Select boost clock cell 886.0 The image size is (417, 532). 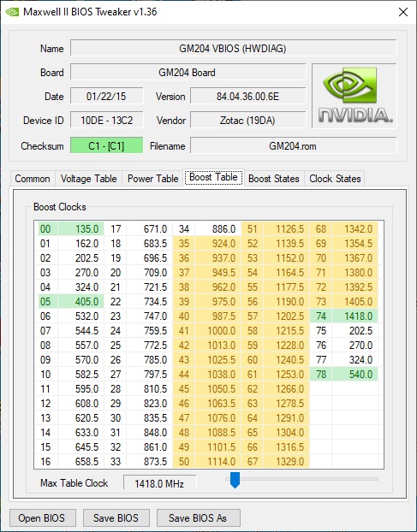218,229
